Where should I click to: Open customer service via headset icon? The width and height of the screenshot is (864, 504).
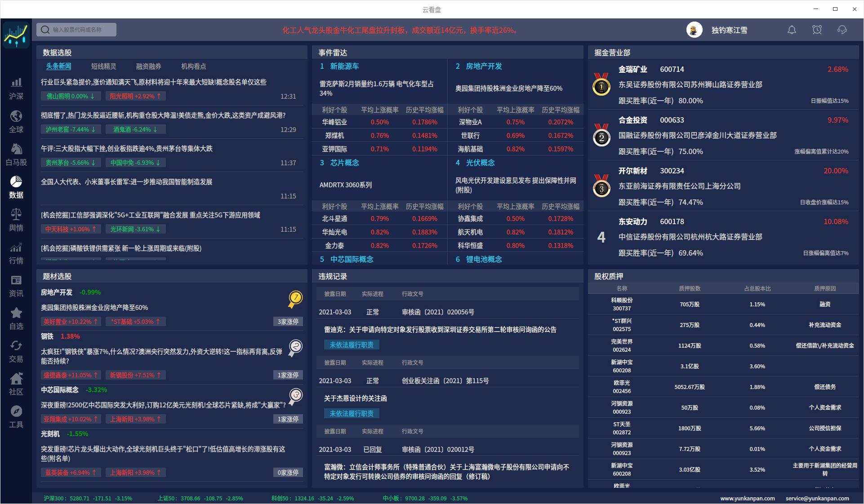tap(842, 30)
